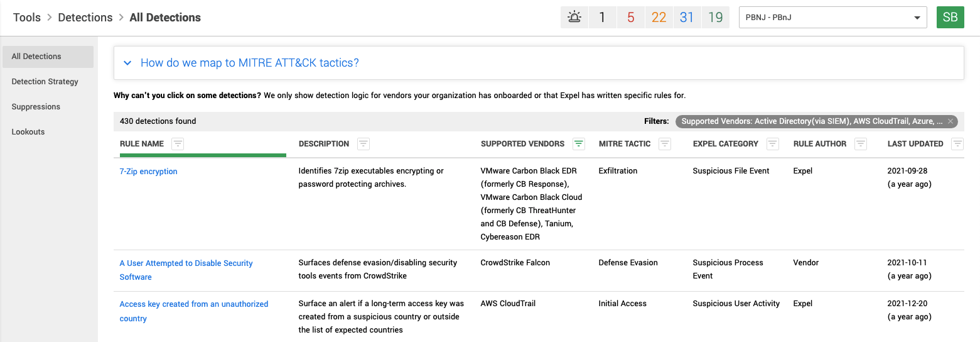Click the alert count showing 1

click(x=602, y=17)
